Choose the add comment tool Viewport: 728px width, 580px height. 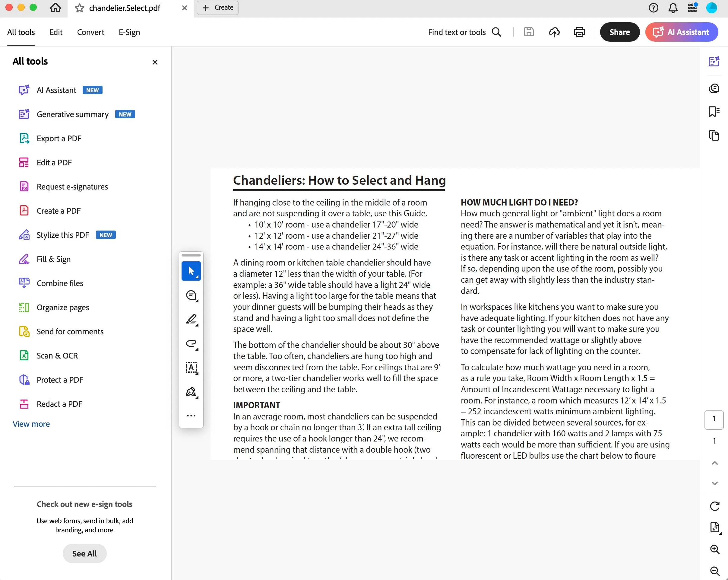point(191,295)
